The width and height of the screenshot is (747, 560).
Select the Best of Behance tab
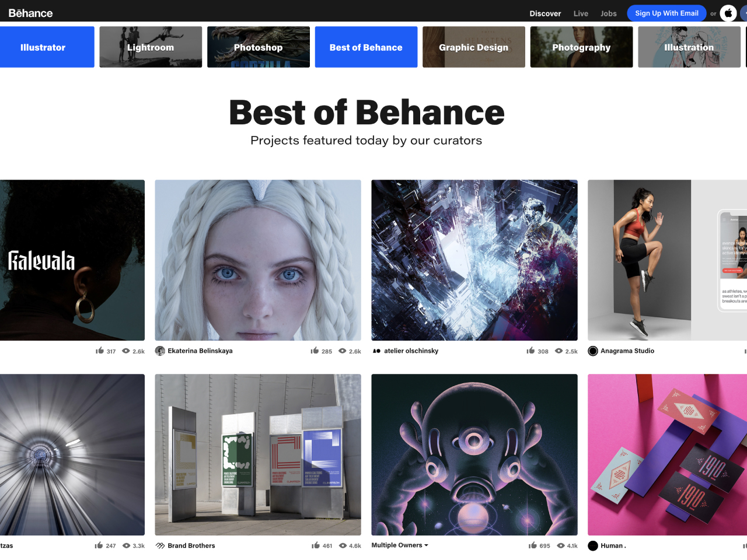point(366,47)
